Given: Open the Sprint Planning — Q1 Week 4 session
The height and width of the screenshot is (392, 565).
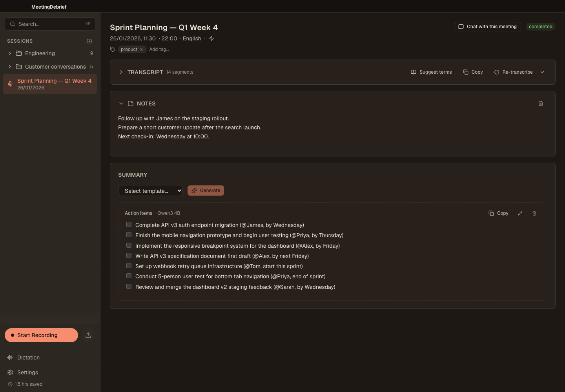Looking at the screenshot, I should tap(50, 84).
